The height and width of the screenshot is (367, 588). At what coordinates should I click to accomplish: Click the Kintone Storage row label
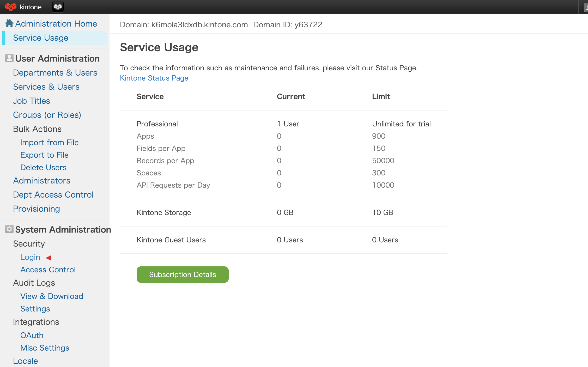pos(164,212)
